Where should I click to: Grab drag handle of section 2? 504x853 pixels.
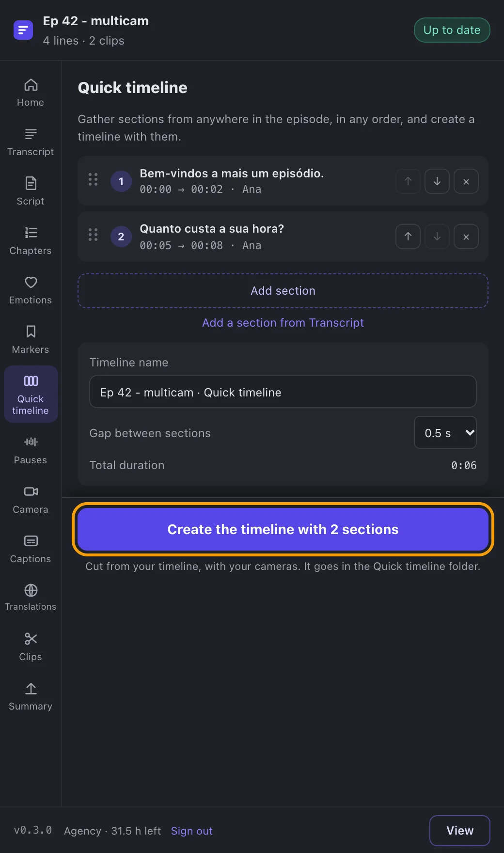[93, 235]
